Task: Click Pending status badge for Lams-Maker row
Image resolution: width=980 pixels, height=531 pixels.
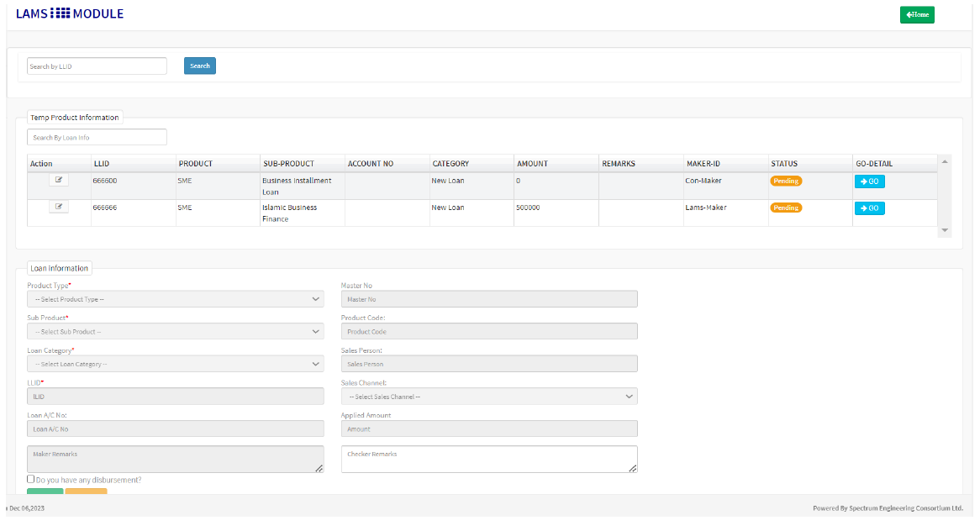Action: 786,208
